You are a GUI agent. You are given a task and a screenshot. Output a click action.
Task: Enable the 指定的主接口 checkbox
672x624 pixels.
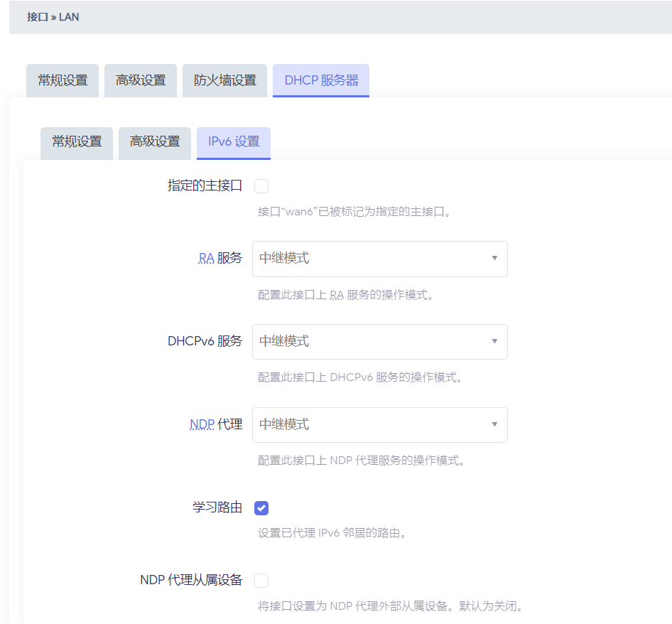pyautogui.click(x=261, y=186)
